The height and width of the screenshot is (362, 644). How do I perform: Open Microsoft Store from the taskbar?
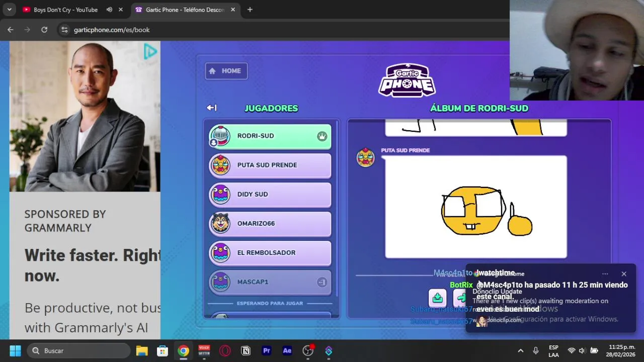(163, 350)
